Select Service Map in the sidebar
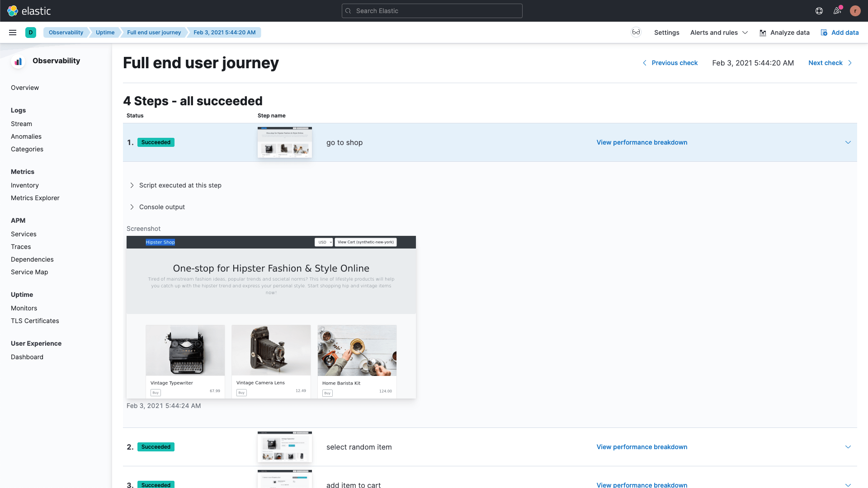 tap(29, 272)
